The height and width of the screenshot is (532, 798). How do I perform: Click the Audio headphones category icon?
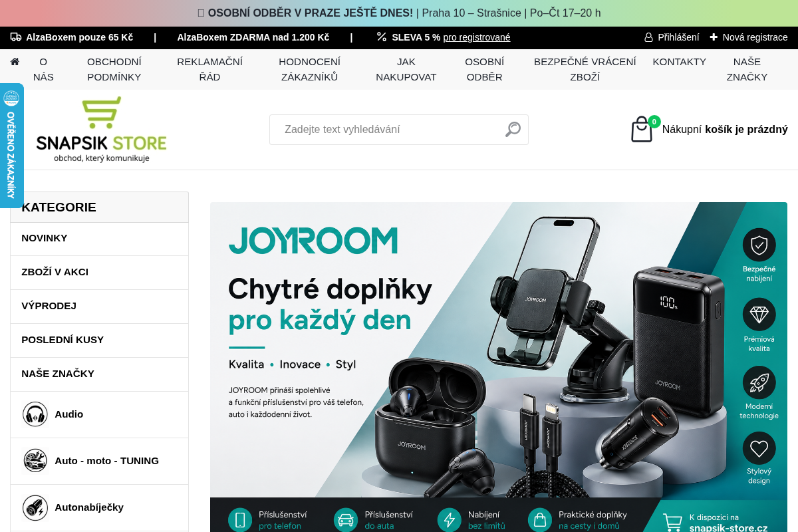(x=35, y=414)
